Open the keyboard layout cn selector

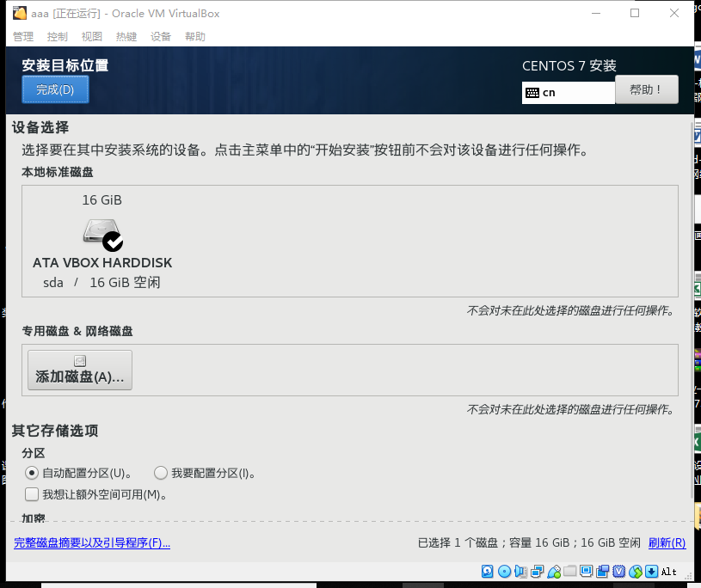click(x=568, y=92)
